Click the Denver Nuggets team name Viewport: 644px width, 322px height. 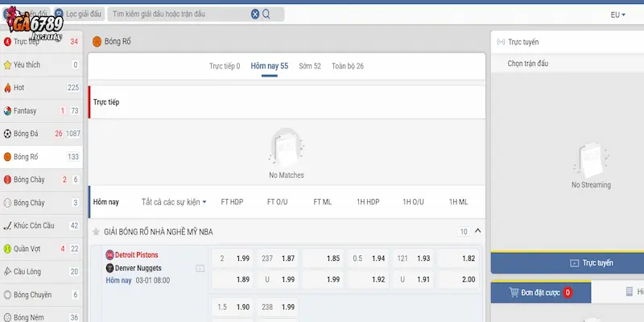(138, 268)
